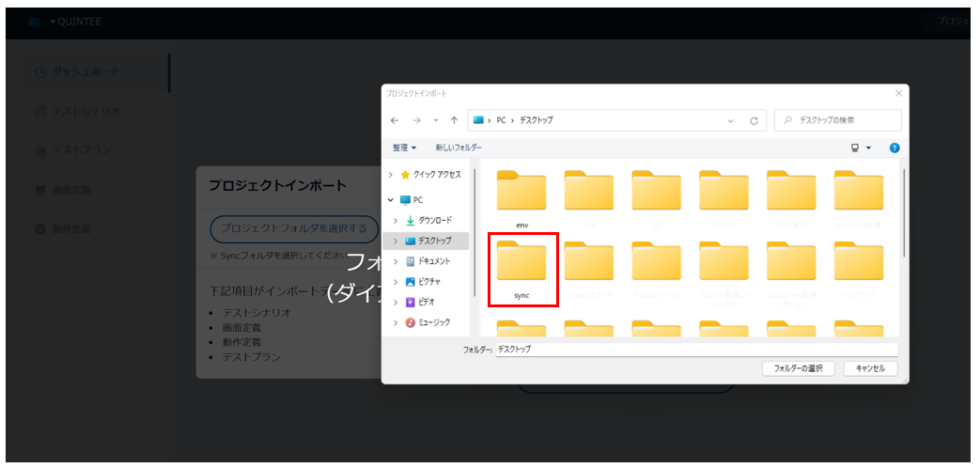Select ダウンロード in the navigation pane
The width and height of the screenshot is (980, 468).
click(432, 220)
